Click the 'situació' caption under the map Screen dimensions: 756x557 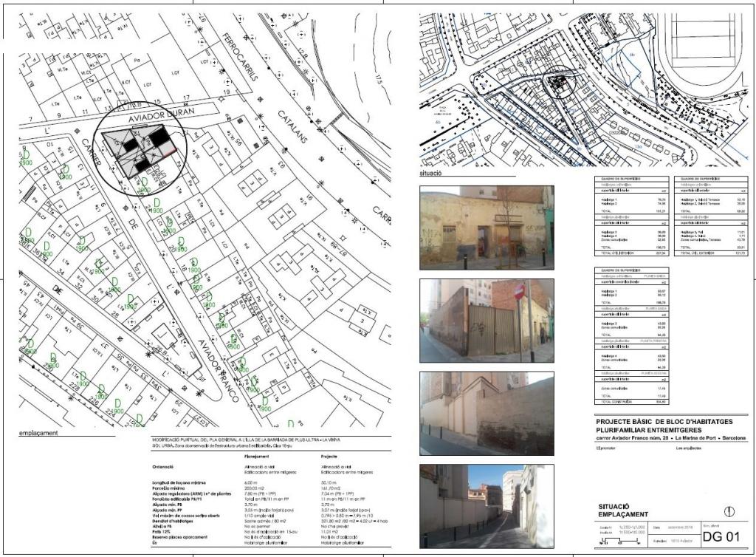(430, 174)
